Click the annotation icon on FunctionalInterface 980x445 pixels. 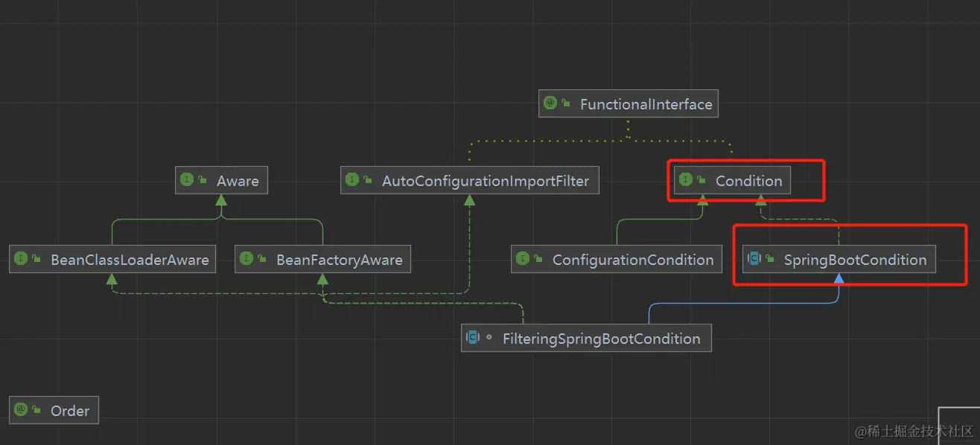pos(550,104)
